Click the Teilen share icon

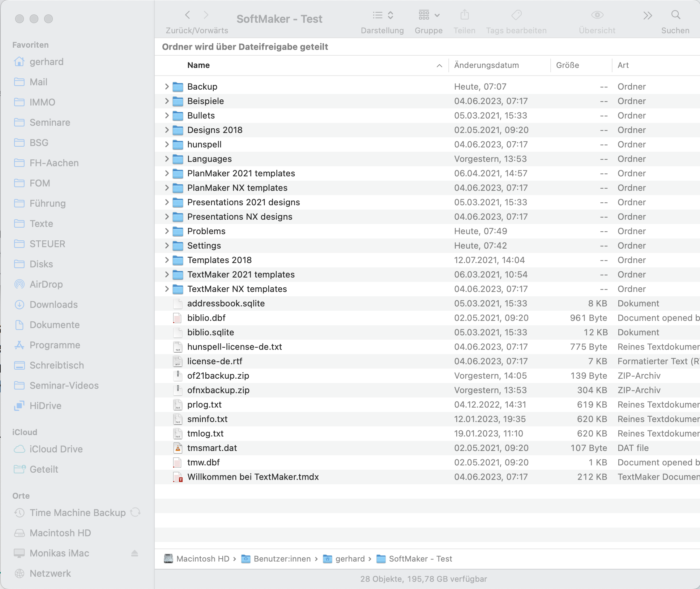(465, 15)
